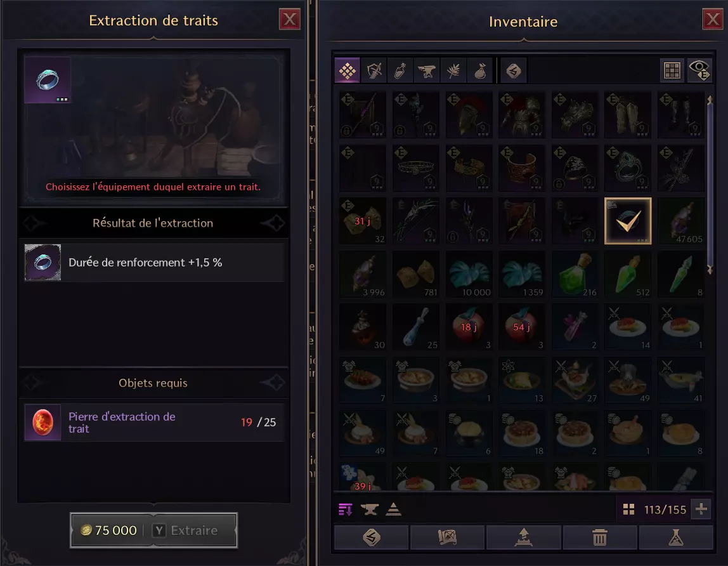
Task: Toggle the grid view layout icon
Action: tap(672, 70)
